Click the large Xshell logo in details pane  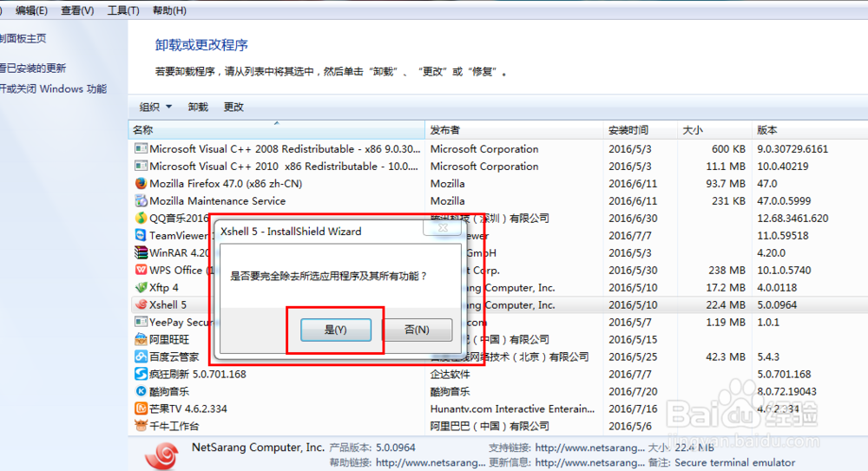161,456
